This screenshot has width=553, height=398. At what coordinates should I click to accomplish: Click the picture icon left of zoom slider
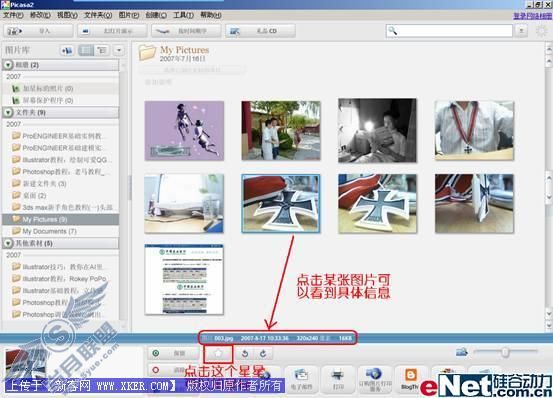[x=461, y=352]
